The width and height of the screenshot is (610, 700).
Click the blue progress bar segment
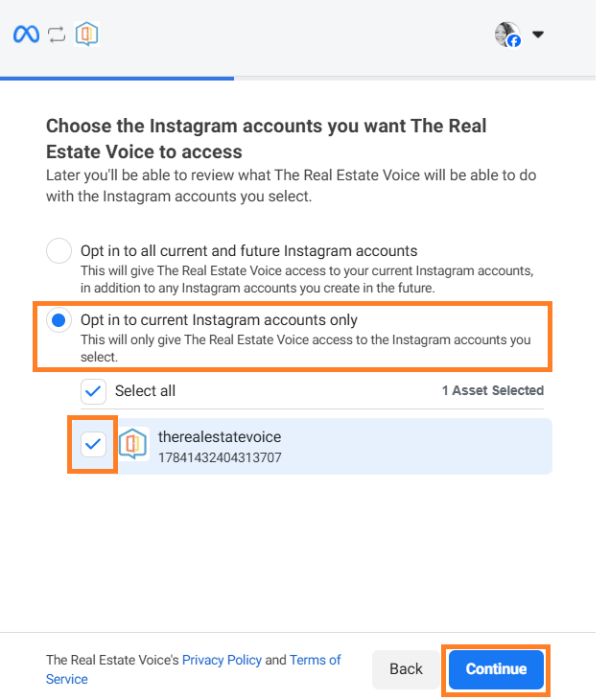(x=117, y=79)
